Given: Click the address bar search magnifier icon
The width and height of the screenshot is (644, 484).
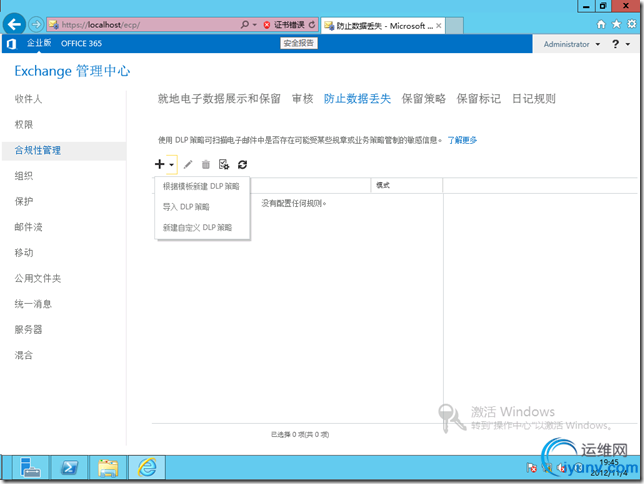Looking at the screenshot, I should (x=245, y=25).
